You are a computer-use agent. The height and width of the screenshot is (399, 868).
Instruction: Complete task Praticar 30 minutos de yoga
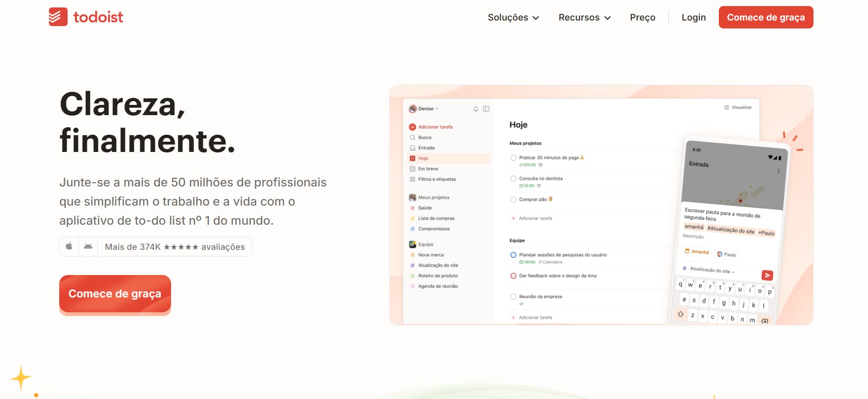tap(513, 158)
